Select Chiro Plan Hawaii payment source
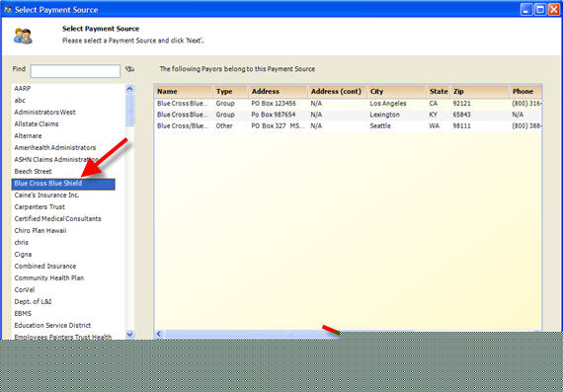The width and height of the screenshot is (563, 392). [x=40, y=230]
